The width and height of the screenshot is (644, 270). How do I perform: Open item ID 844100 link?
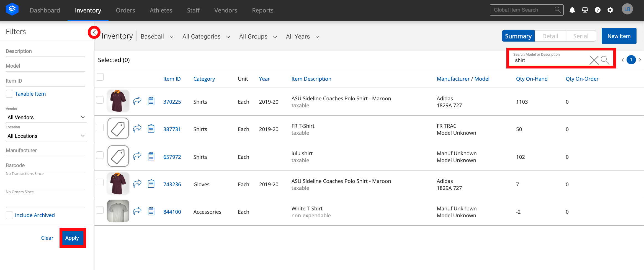pos(172,212)
